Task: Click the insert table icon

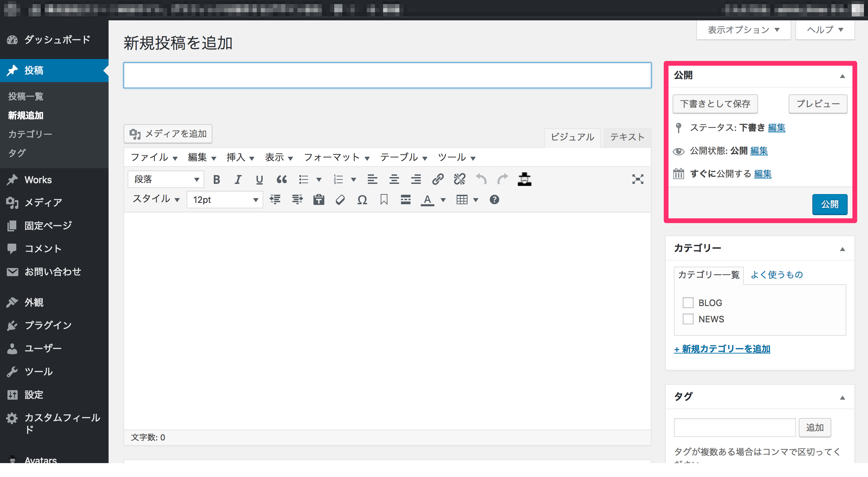Action: pyautogui.click(x=462, y=200)
